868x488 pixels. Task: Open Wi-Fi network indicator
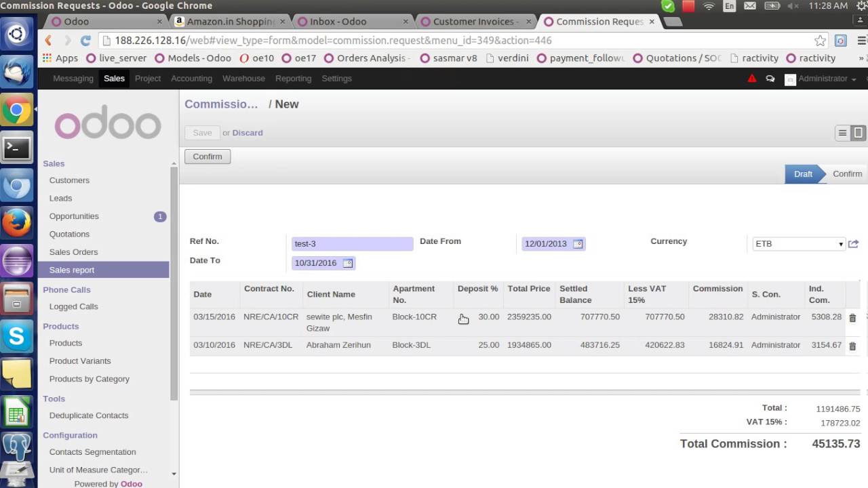tap(709, 6)
